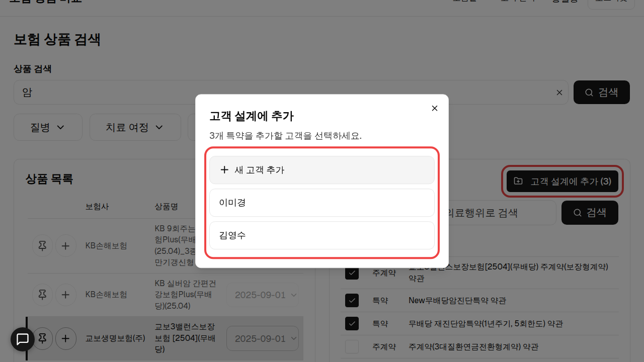Image resolution: width=644 pixels, height=362 pixels.
Task: Select customer 김영수
Action: click(x=322, y=235)
